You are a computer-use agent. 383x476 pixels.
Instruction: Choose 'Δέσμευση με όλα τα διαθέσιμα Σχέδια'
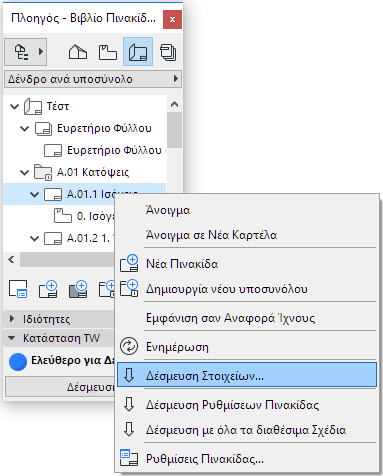click(246, 430)
